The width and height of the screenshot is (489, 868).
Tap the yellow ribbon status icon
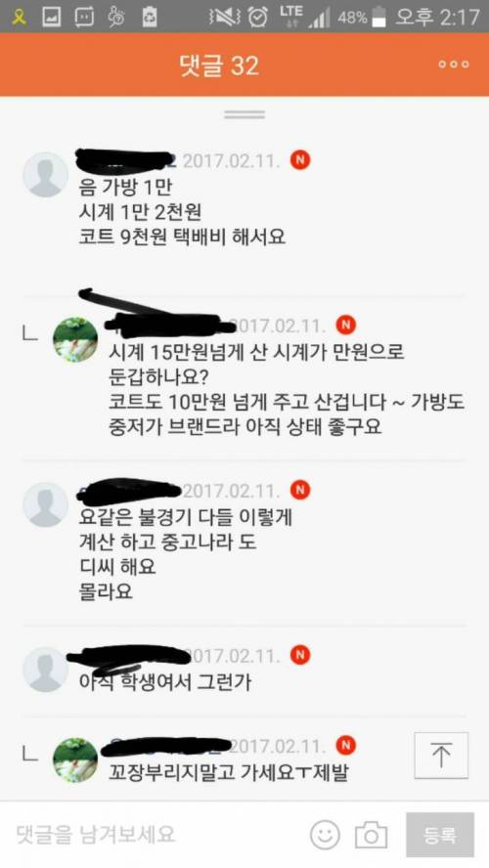click(20, 18)
